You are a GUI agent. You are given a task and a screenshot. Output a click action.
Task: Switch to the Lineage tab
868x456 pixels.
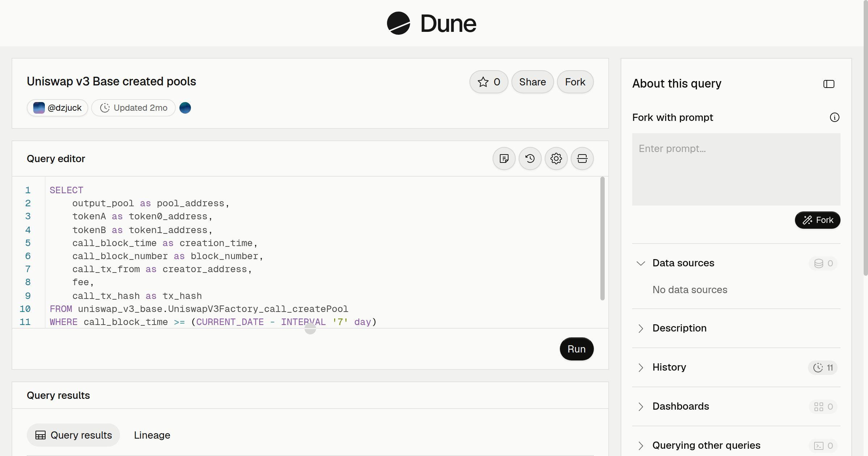(x=152, y=435)
